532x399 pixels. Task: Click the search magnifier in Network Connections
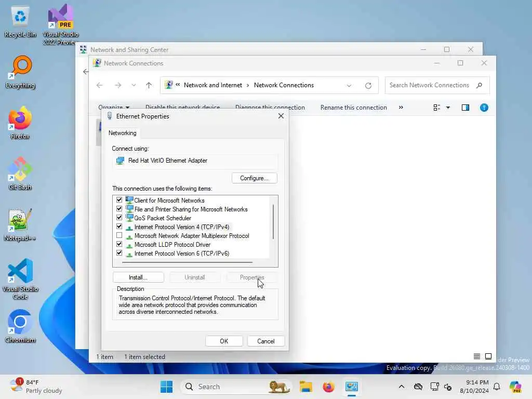pos(479,85)
